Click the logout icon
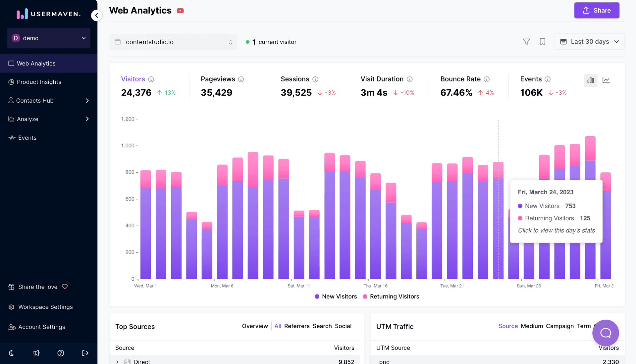 tap(85, 353)
